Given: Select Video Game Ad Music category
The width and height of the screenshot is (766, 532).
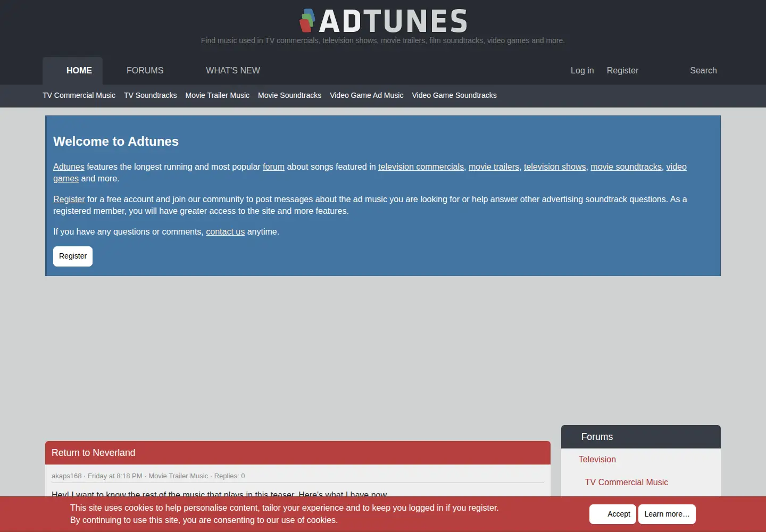Looking at the screenshot, I should (x=367, y=95).
